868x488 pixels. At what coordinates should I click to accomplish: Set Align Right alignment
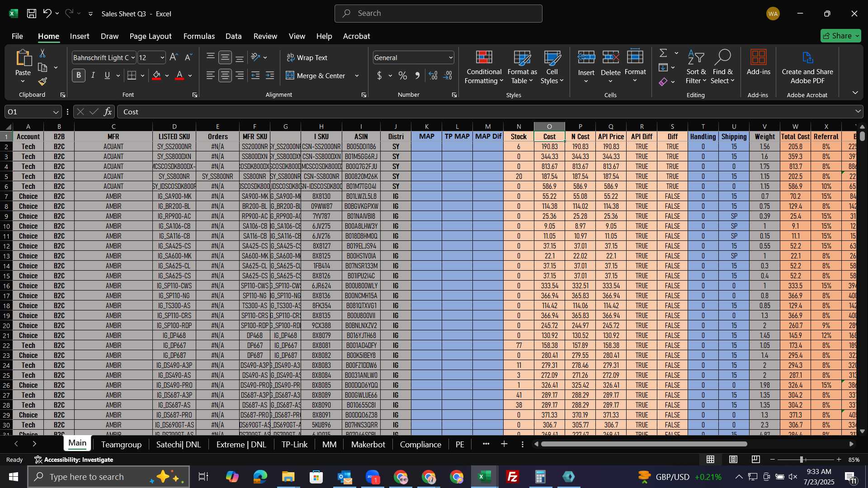240,75
